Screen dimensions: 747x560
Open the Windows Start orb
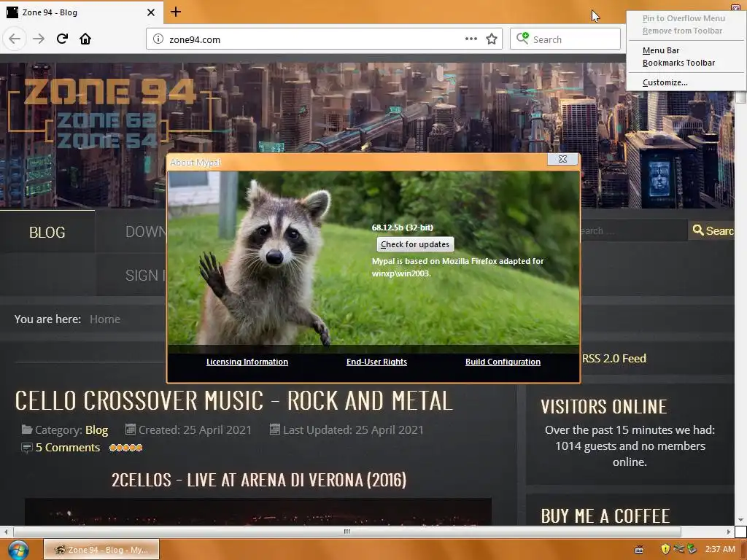tap(18, 550)
